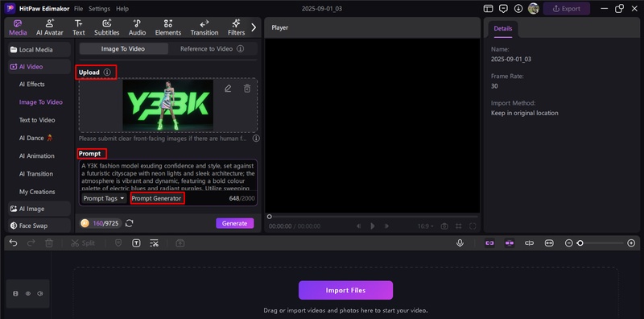Image resolution: width=644 pixels, height=319 pixels.
Task: Open the Elements tab
Action: tap(168, 27)
